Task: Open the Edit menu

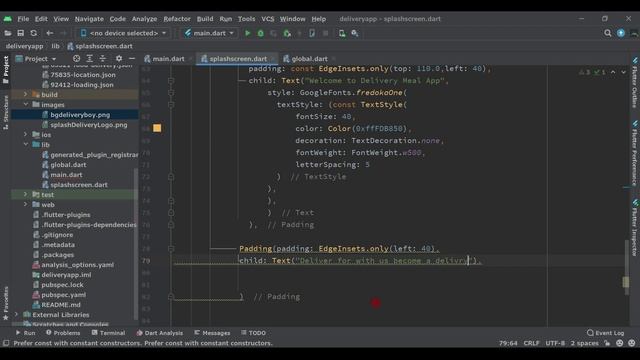Action: 41,19
